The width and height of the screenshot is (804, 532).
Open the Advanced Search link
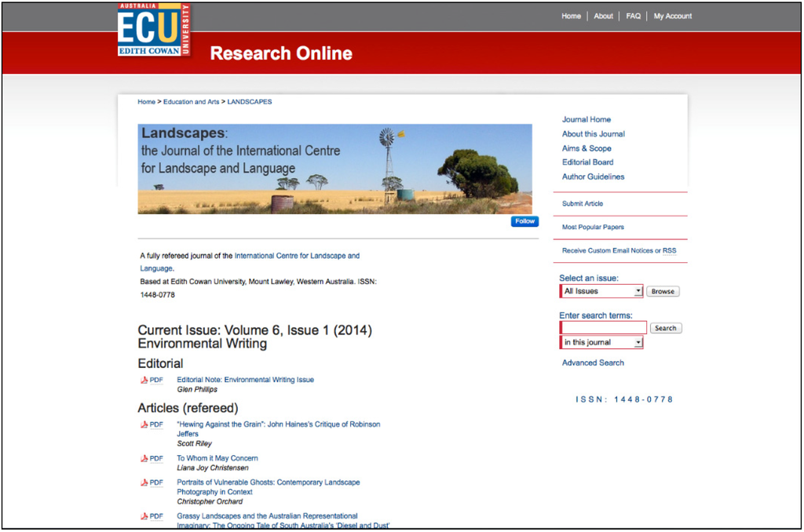tap(593, 363)
